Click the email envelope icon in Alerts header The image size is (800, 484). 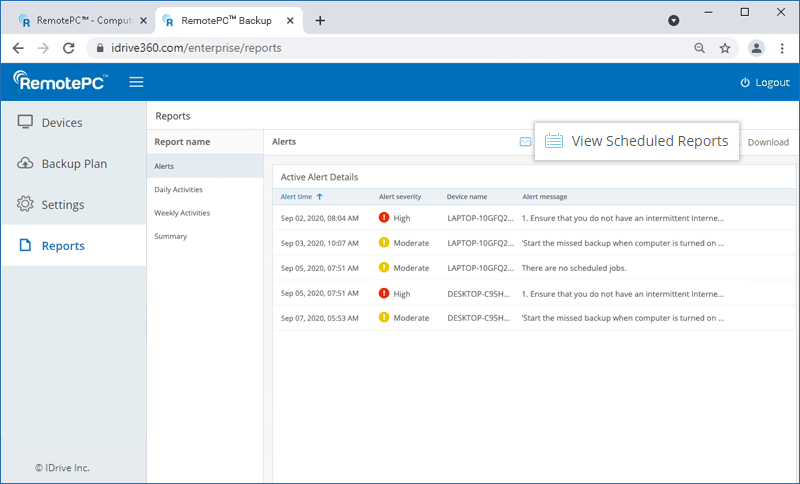(525, 142)
